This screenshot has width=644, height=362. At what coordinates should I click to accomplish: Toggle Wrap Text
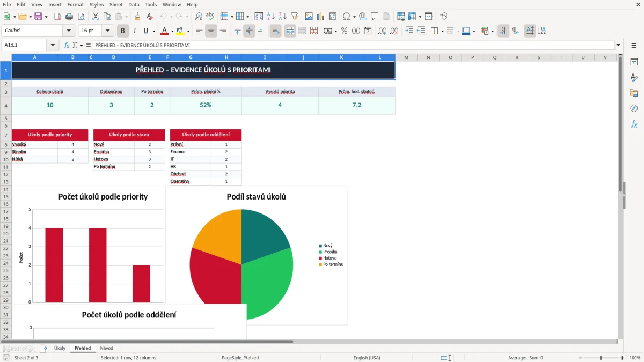(x=276, y=31)
